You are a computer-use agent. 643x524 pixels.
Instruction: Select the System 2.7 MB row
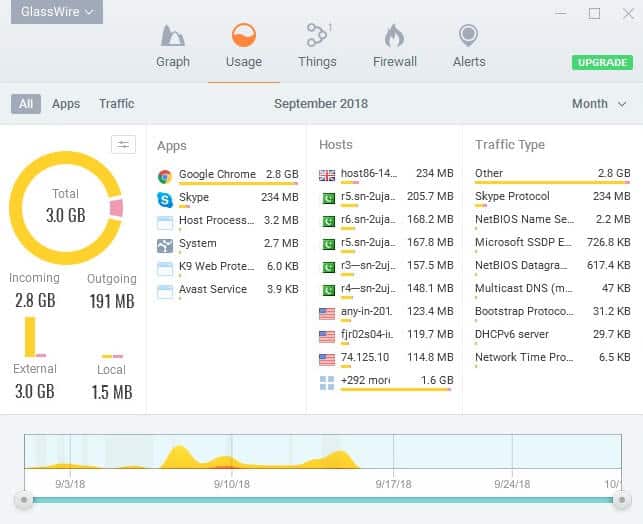coord(228,245)
